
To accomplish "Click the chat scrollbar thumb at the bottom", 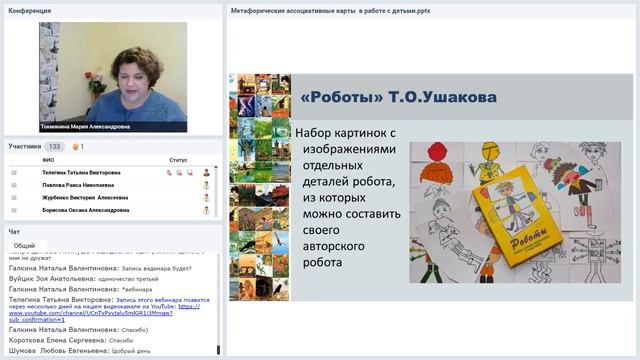I will (218, 350).
